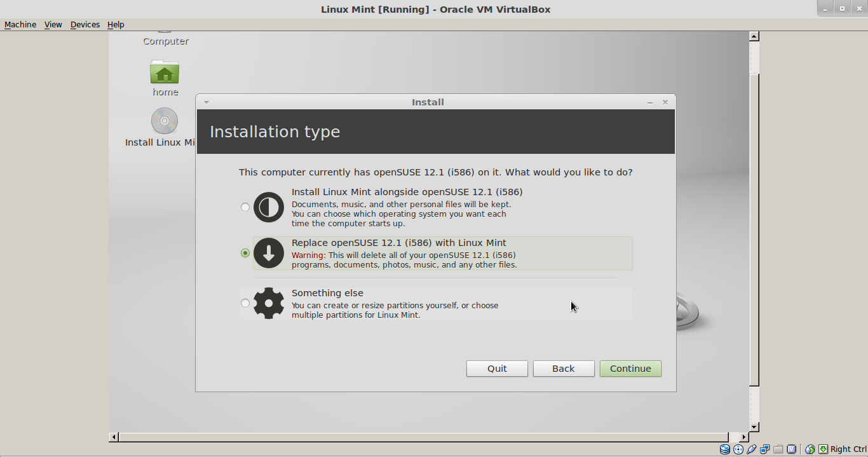Open the Computer desktop icon
The image size is (868, 457).
click(165, 39)
